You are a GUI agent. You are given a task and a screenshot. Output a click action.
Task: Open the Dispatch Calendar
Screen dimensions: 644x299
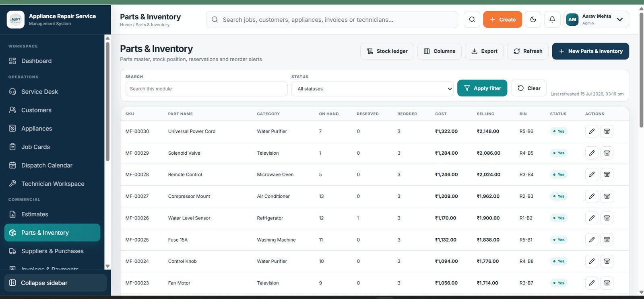click(52, 165)
